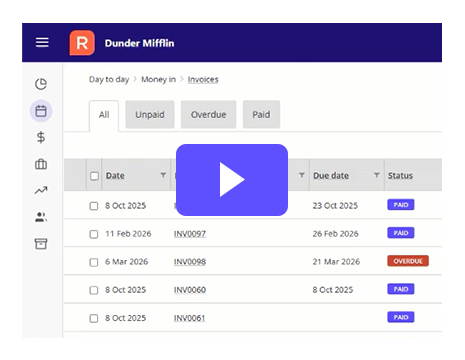The image size is (465, 360).
Task: Select the calendar day-to-day sidebar icon
Action: click(41, 111)
